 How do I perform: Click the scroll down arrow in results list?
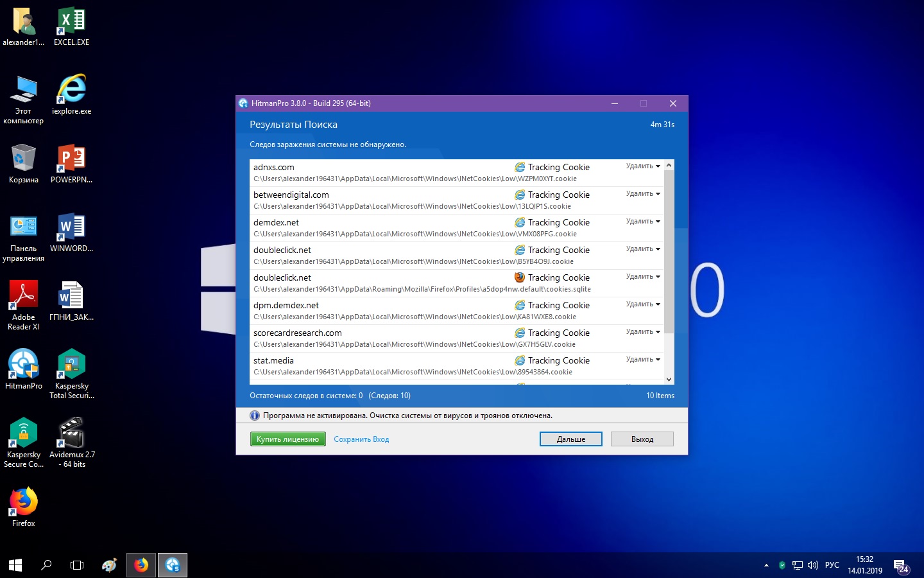pos(669,380)
